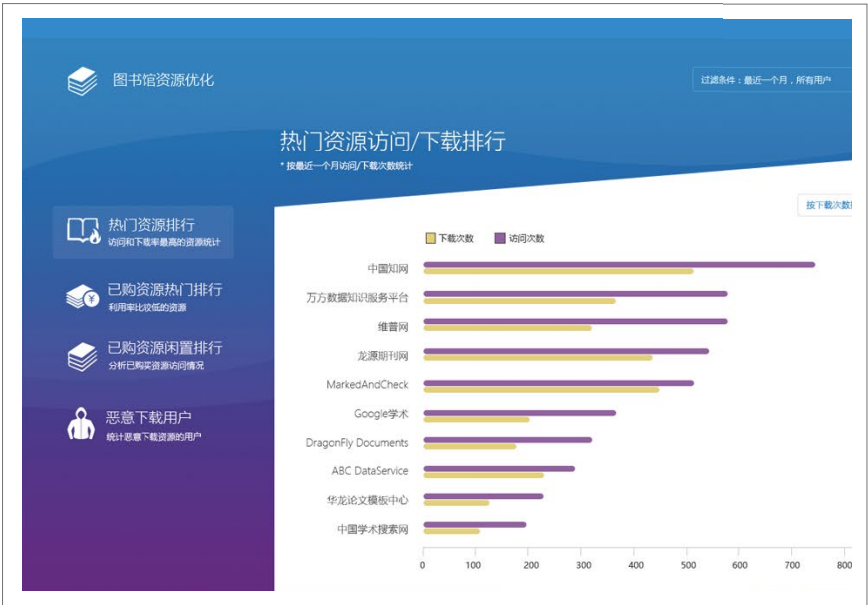Click the yellow downloads bar for 中国知网

pyautogui.click(x=558, y=271)
